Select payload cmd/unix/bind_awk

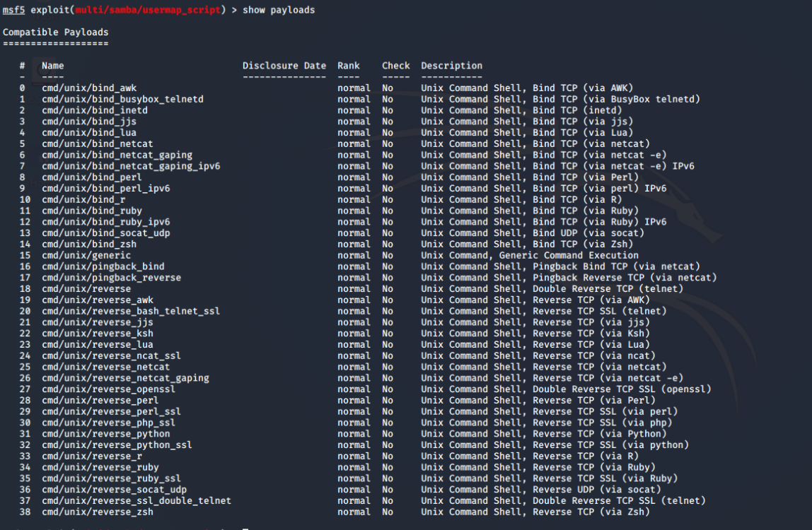coord(89,88)
